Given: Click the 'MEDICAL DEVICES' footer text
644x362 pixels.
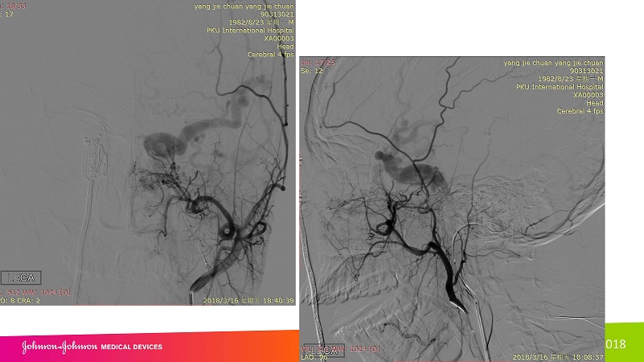Looking at the screenshot, I should coord(131,347).
